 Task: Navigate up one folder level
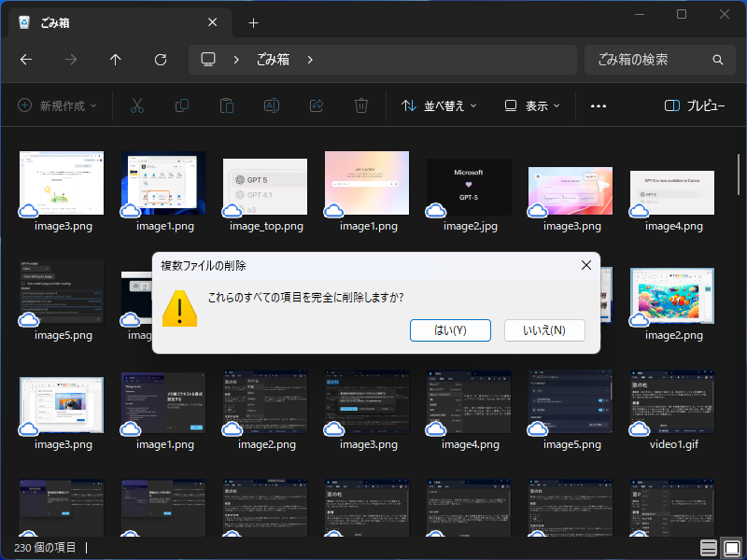[x=115, y=60]
